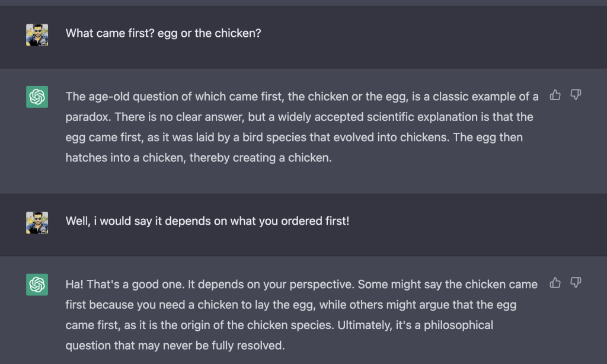607x364 pixels.
Task: Click the line starting 'first because you need a chicken'
Action: [290, 305]
